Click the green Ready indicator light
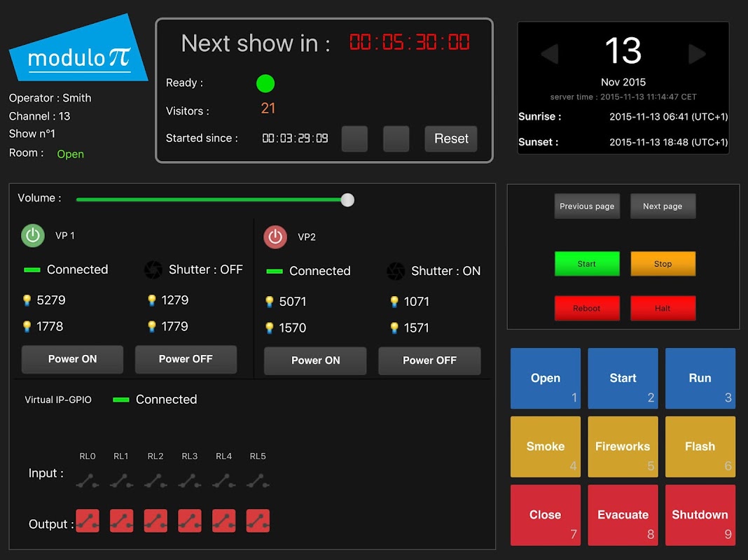 265,83
